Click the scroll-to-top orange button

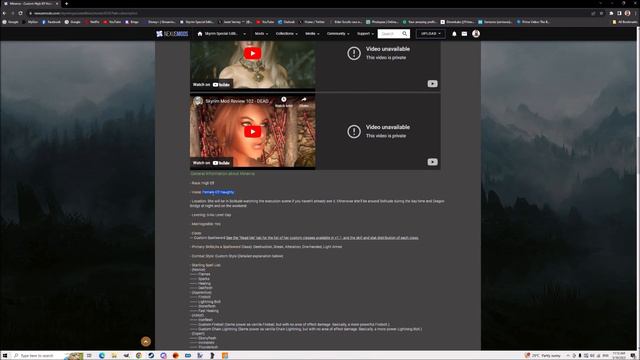(146, 341)
